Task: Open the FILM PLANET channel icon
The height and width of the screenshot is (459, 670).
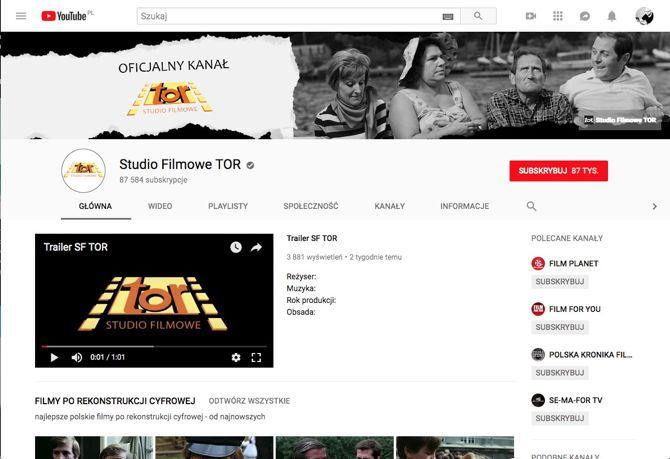Action: (x=538, y=263)
